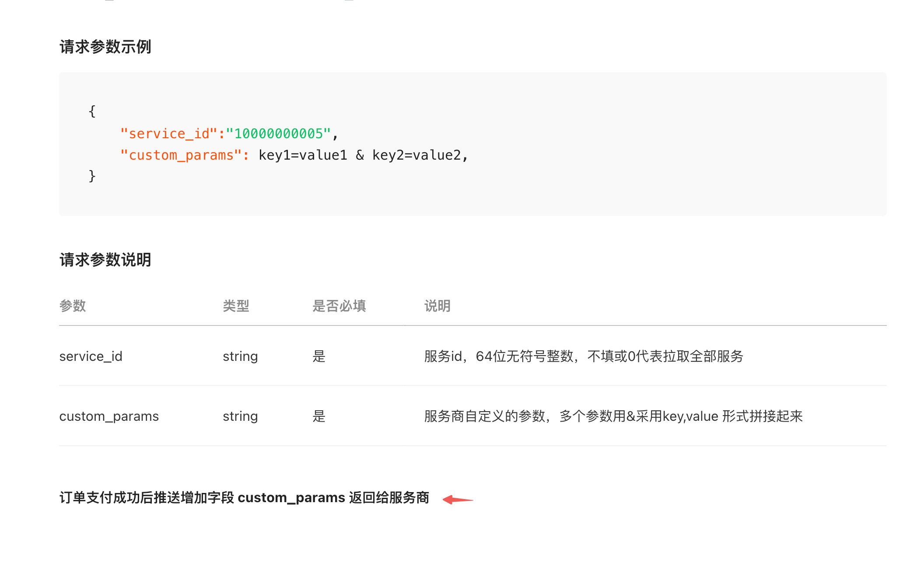Click string type in custom_params row
Screen dimensions: 924x587
240,416
